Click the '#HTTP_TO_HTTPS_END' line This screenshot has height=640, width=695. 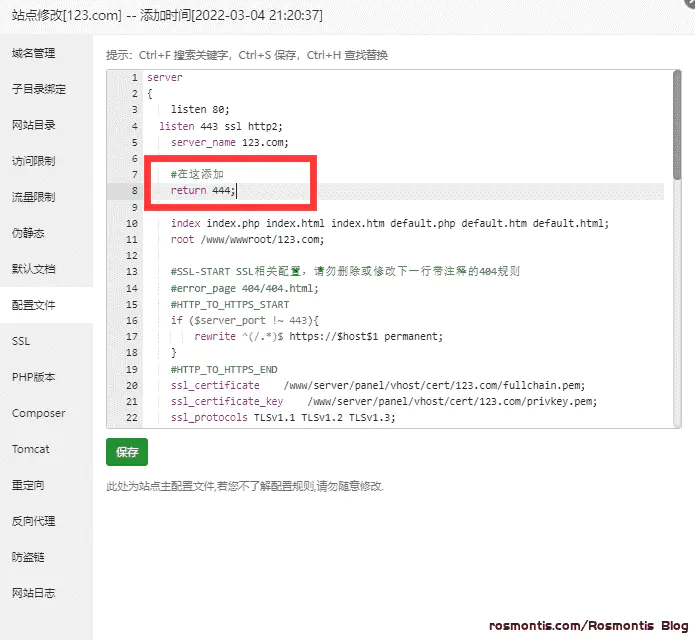[224, 370]
